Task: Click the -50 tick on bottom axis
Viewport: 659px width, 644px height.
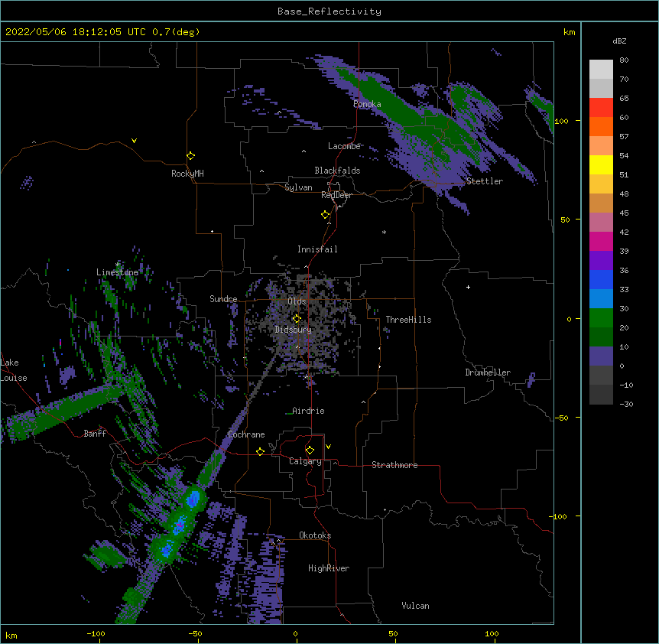Action: pyautogui.click(x=195, y=633)
